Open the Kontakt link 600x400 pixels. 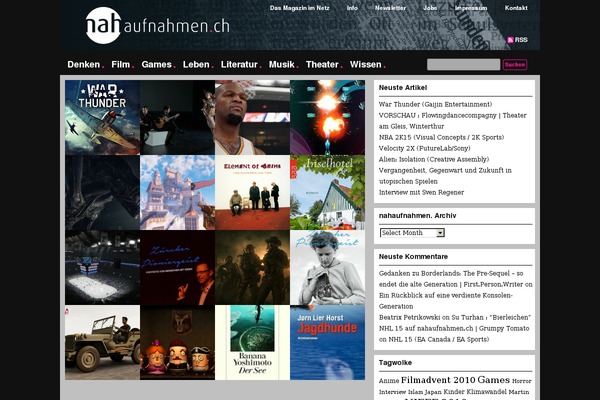(516, 8)
